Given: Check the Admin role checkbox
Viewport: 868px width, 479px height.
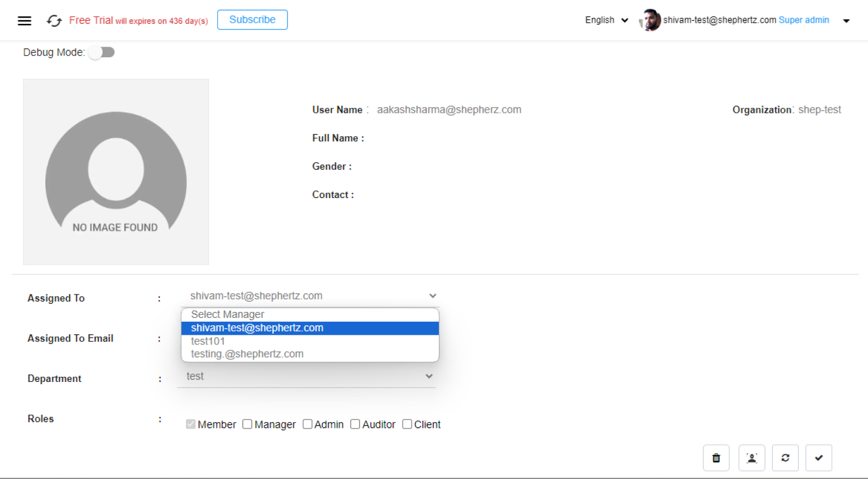Looking at the screenshot, I should coord(307,424).
